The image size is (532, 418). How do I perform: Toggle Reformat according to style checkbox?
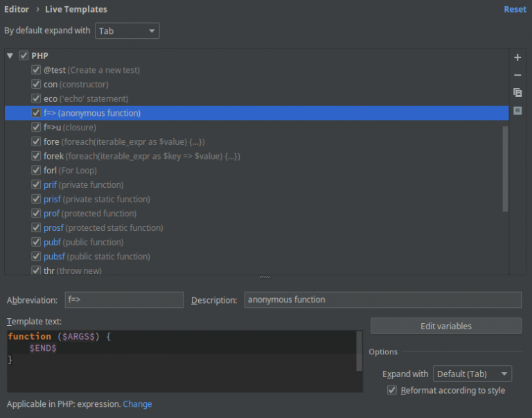(x=392, y=390)
